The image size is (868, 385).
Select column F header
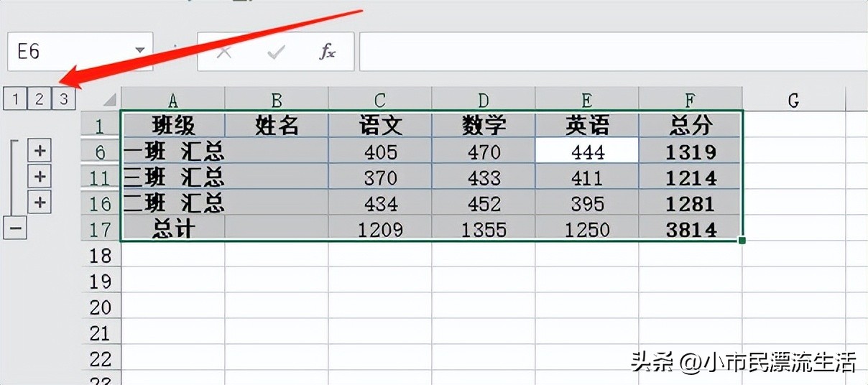pyautogui.click(x=691, y=100)
